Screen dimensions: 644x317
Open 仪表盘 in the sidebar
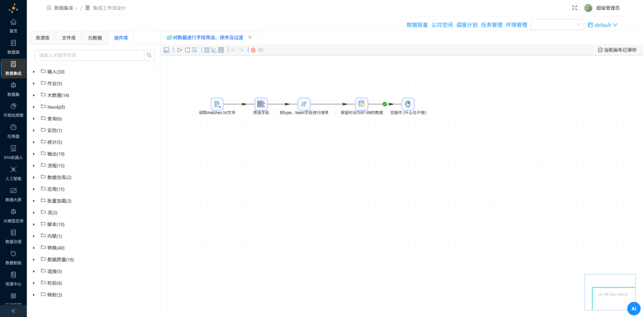click(x=13, y=131)
